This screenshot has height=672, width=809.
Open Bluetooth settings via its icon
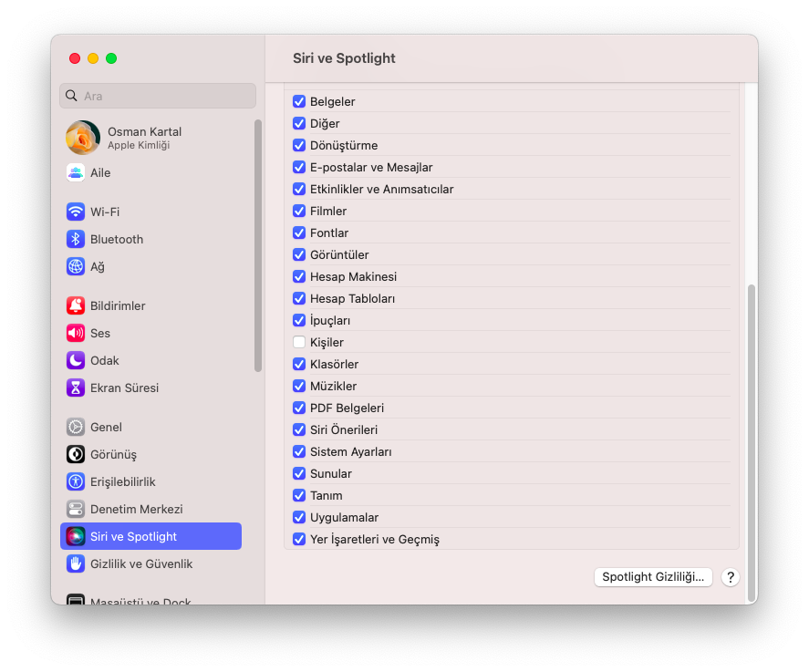pos(76,239)
